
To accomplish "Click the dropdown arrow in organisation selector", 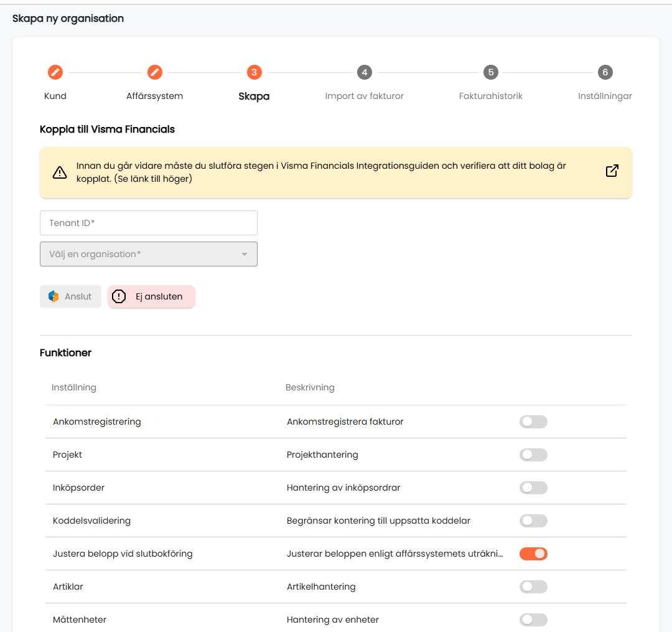I will pyautogui.click(x=245, y=254).
